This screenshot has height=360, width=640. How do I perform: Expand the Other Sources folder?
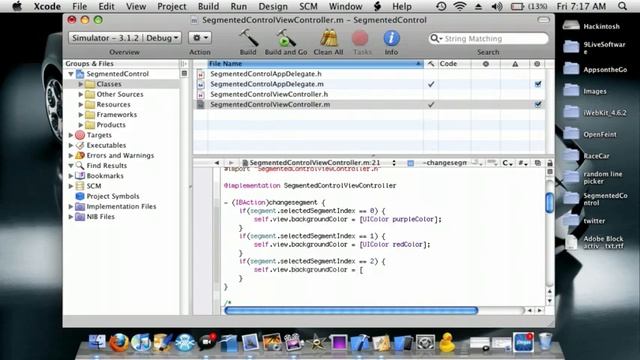pyautogui.click(x=81, y=94)
